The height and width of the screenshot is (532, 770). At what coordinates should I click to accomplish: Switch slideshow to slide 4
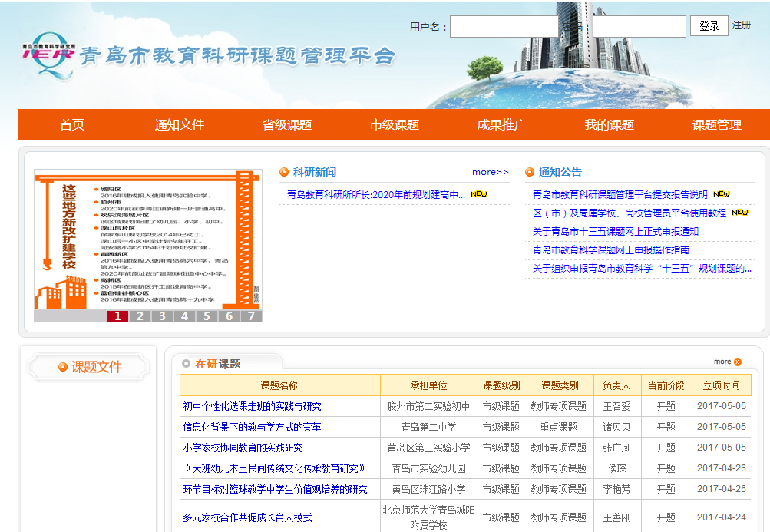point(185,316)
